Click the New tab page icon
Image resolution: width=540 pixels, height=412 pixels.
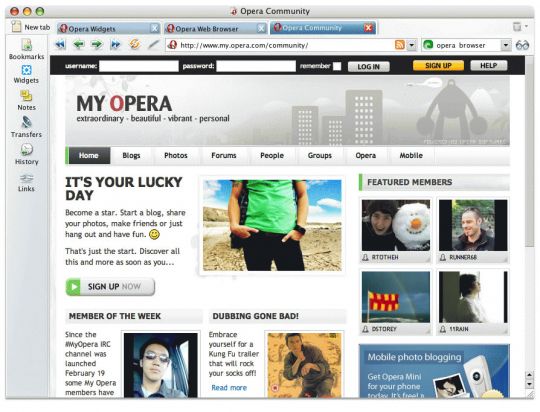point(16,27)
